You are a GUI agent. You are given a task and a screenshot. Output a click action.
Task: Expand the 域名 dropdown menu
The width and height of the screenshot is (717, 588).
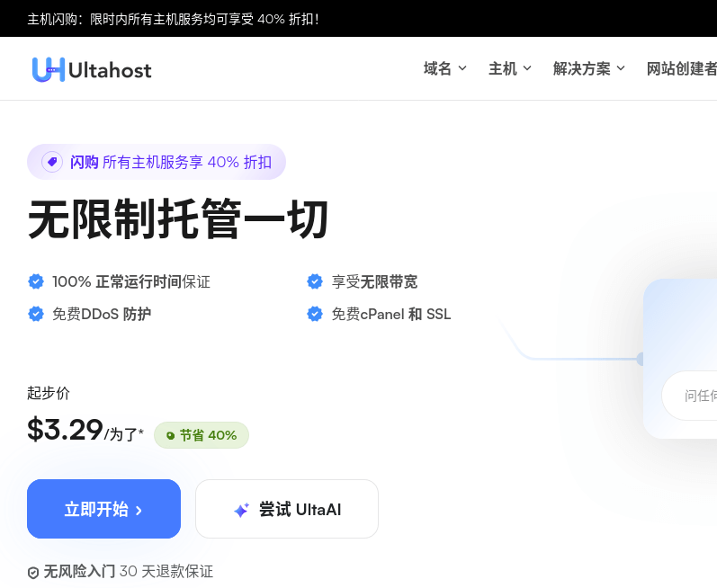(445, 68)
